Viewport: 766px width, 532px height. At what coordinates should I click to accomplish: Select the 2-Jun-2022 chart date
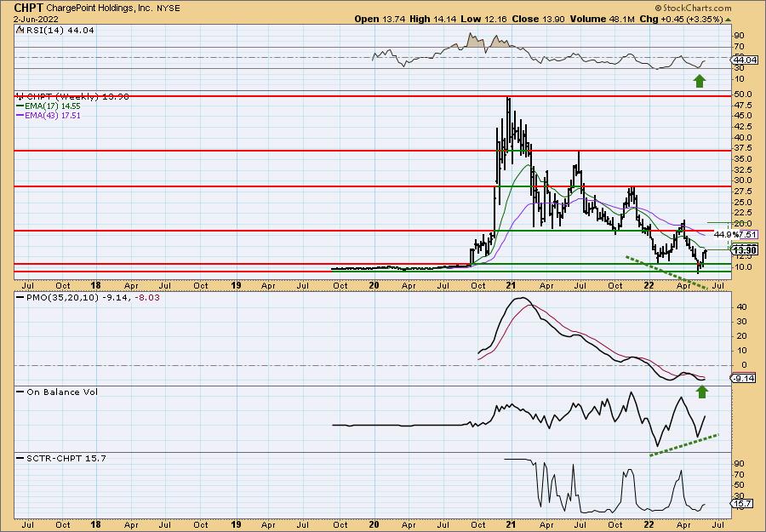coord(36,20)
